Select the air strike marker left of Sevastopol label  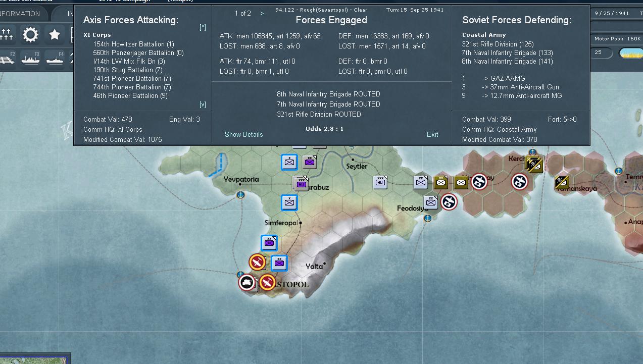[x=267, y=282]
